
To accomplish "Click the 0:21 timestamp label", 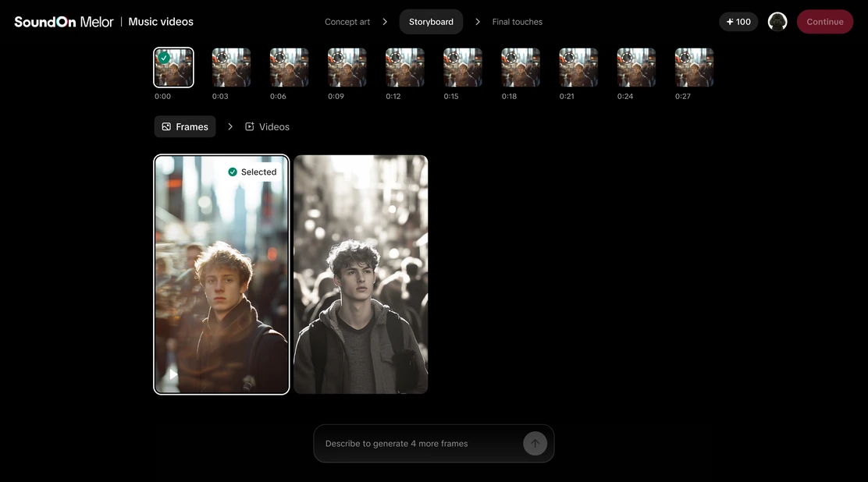I will 567,96.
